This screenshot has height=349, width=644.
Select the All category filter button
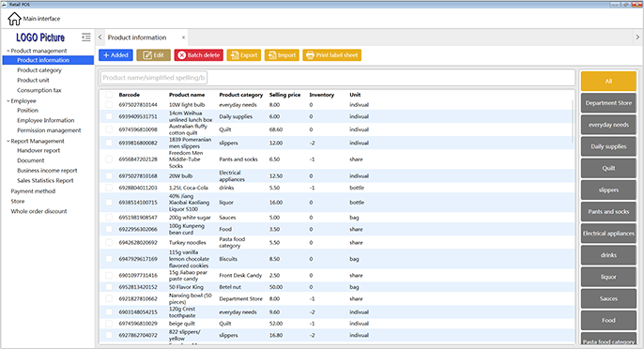pyautogui.click(x=608, y=81)
